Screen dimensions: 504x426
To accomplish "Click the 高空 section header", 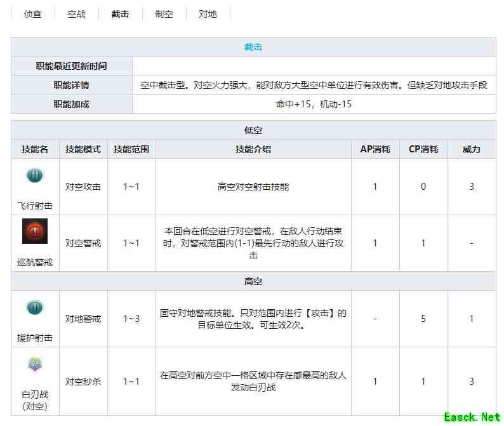I will click(x=253, y=281).
